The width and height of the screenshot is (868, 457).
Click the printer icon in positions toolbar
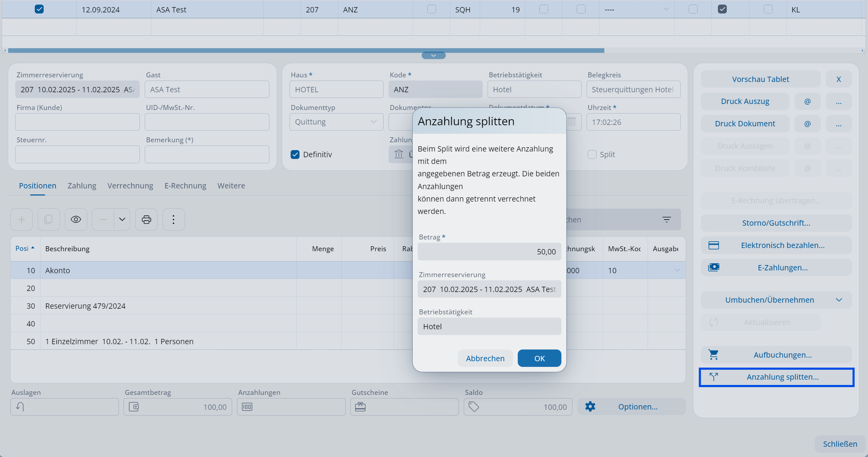[x=146, y=219]
